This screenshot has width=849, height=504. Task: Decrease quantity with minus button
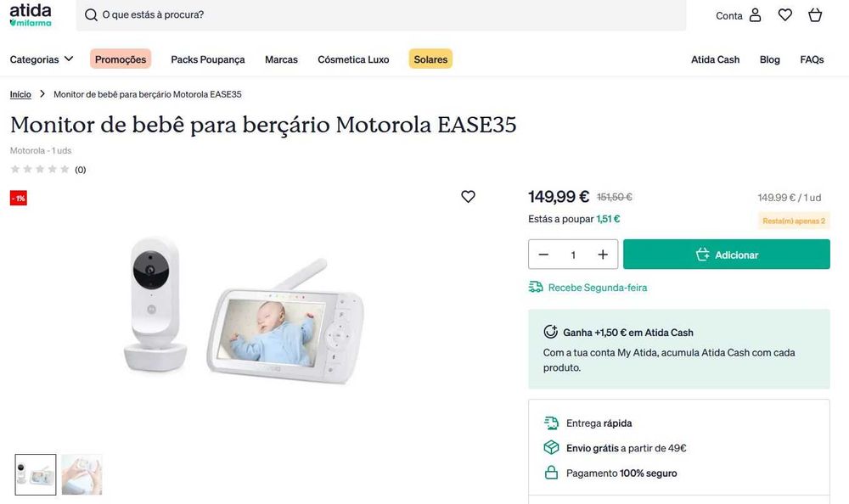[x=543, y=255]
